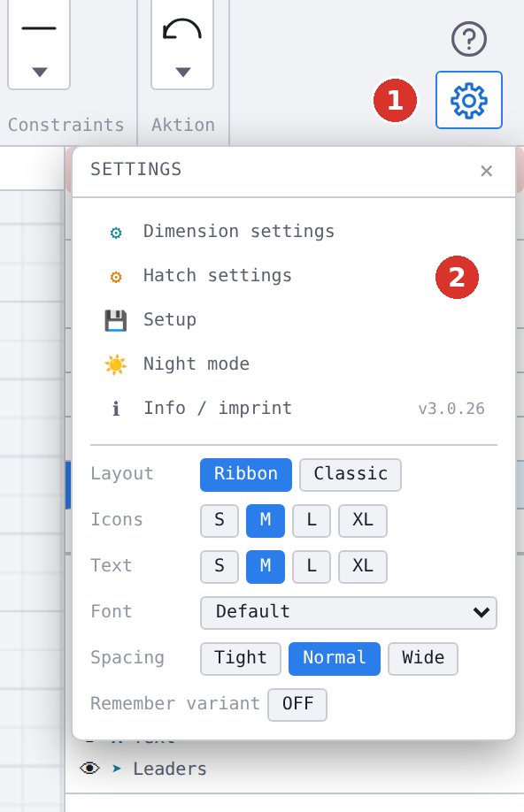
Task: Click the teal Dimension settings gear icon
Action: point(116,233)
